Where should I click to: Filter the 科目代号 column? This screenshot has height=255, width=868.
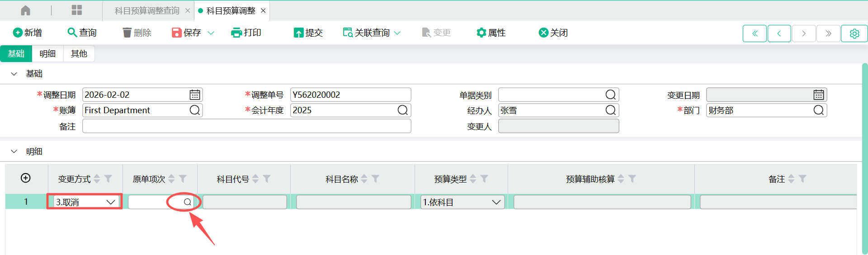pyautogui.click(x=267, y=179)
